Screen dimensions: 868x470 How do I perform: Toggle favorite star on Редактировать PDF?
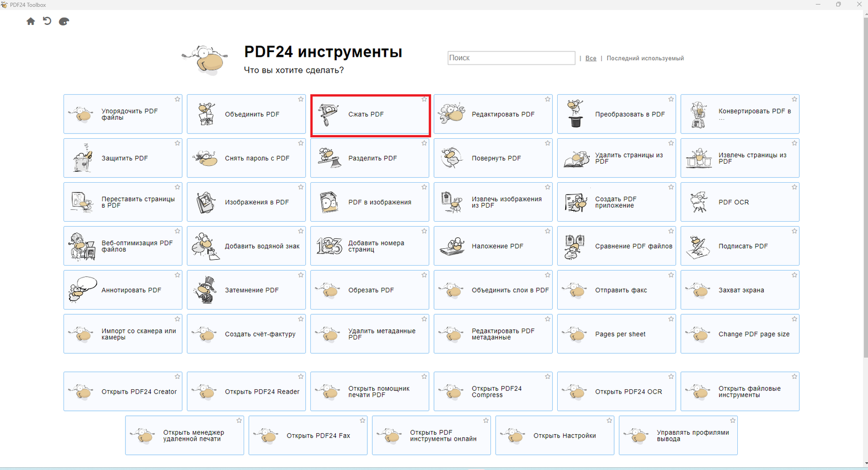[x=547, y=99]
